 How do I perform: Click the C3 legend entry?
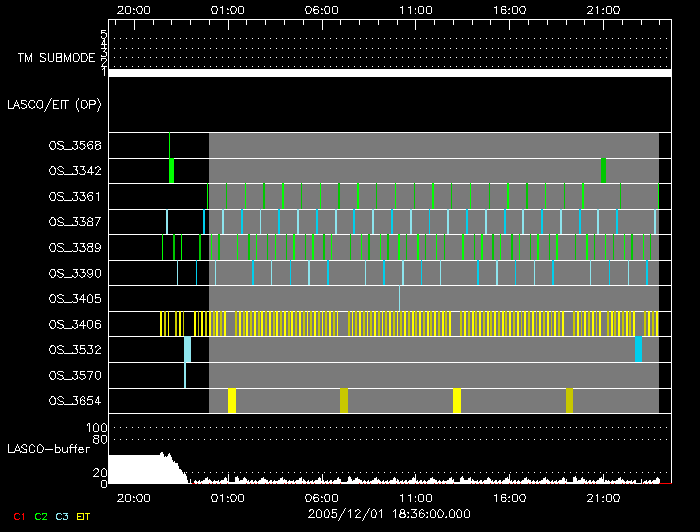[x=63, y=517]
